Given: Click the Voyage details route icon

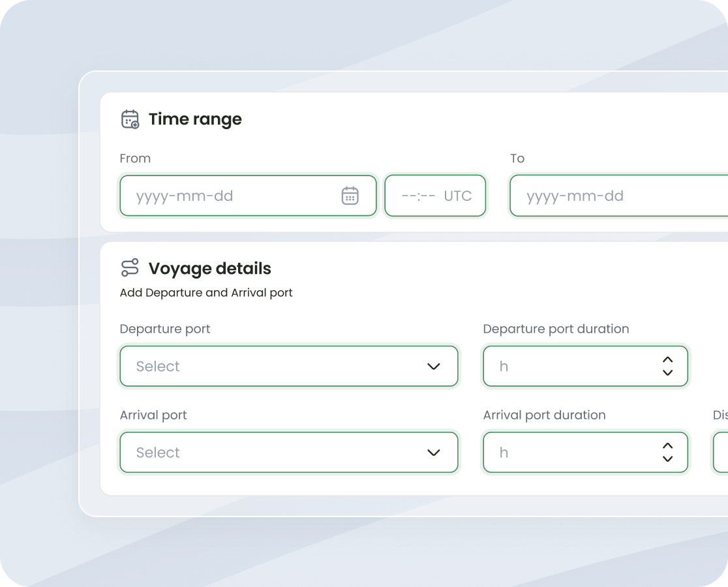Looking at the screenshot, I should (x=130, y=268).
